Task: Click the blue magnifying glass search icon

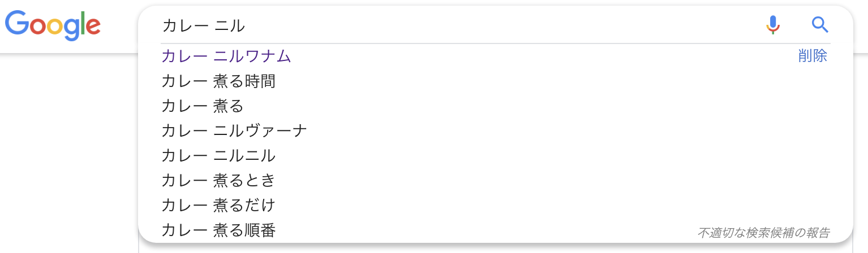Action: (820, 24)
